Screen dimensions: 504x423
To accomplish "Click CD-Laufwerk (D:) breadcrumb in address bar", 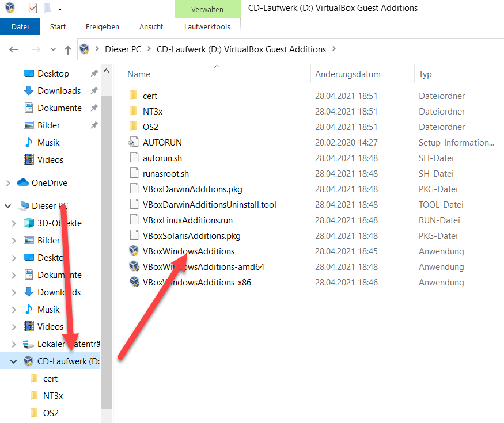I will coord(241,49).
